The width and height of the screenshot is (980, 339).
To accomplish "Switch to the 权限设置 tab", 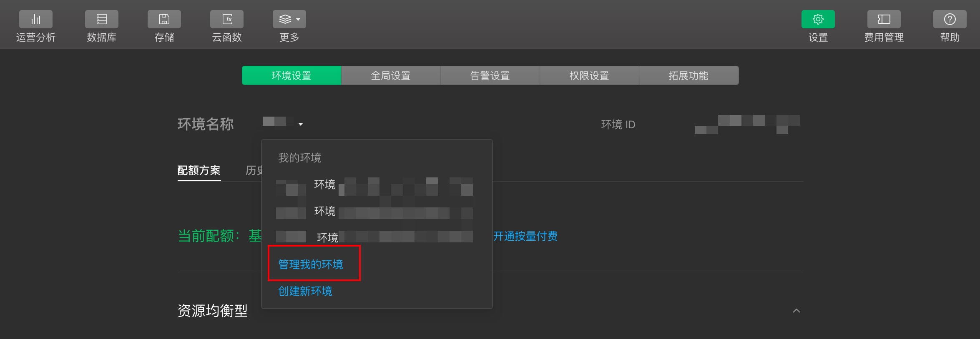I will coord(589,75).
